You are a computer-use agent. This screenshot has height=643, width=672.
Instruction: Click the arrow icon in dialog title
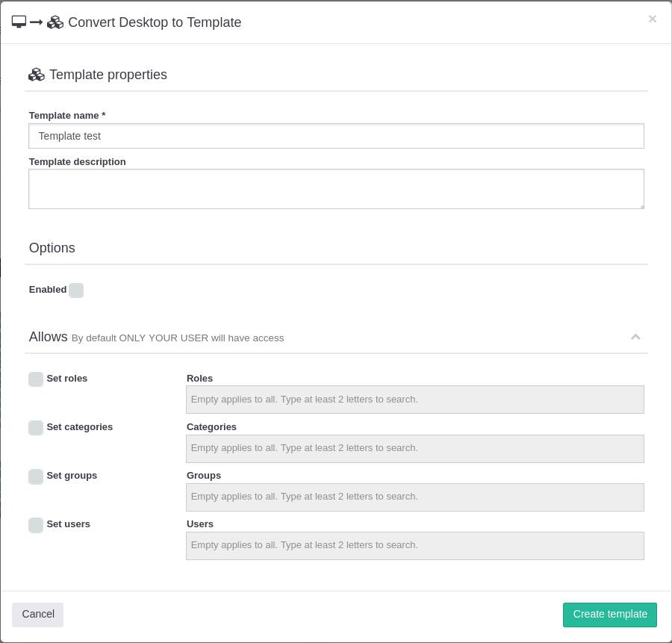pyautogui.click(x=37, y=22)
